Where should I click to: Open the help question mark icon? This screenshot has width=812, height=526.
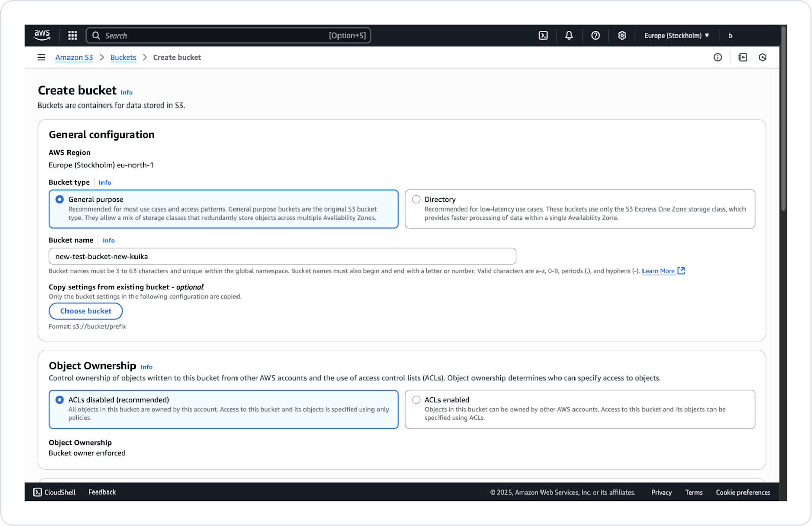pos(596,36)
